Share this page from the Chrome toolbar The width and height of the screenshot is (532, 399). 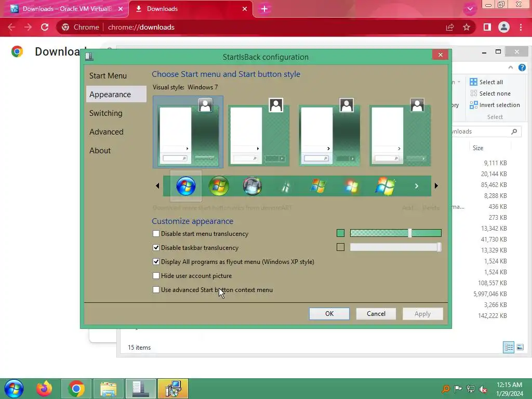(x=450, y=27)
